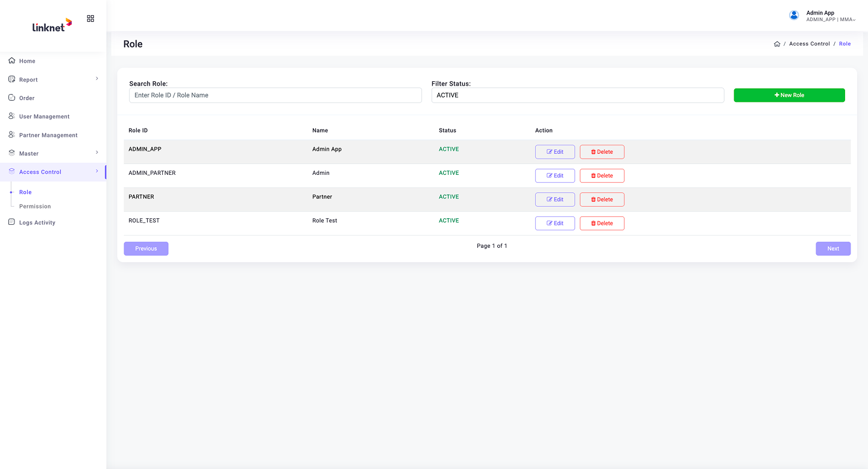The height and width of the screenshot is (469, 868).
Task: Click the Home house icon in sidebar
Action: [12, 61]
